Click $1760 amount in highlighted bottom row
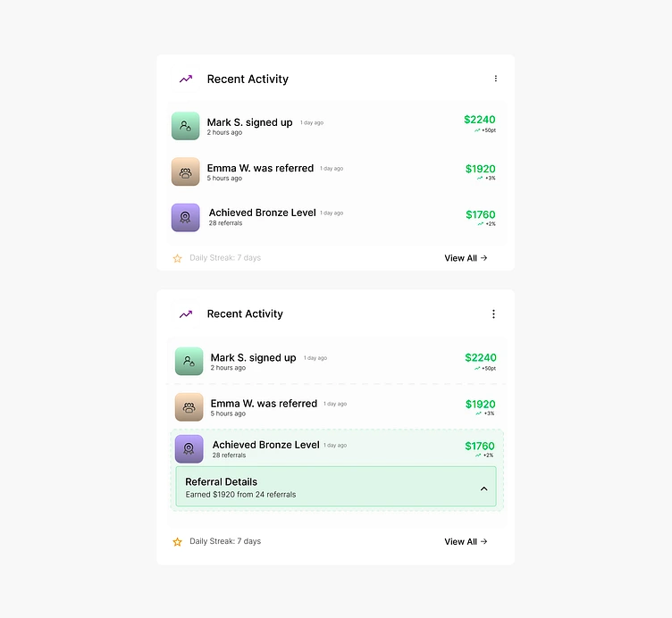 pyautogui.click(x=480, y=447)
